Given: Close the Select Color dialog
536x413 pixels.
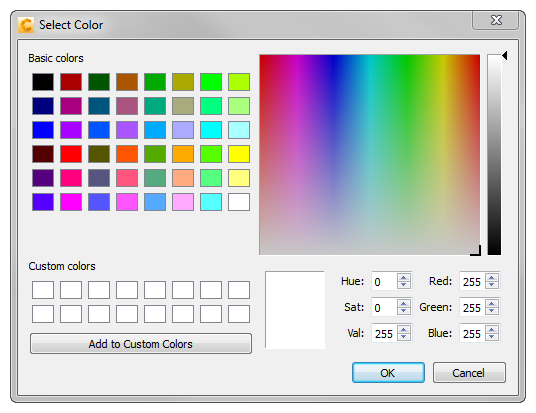Looking at the screenshot, I should click(496, 20).
